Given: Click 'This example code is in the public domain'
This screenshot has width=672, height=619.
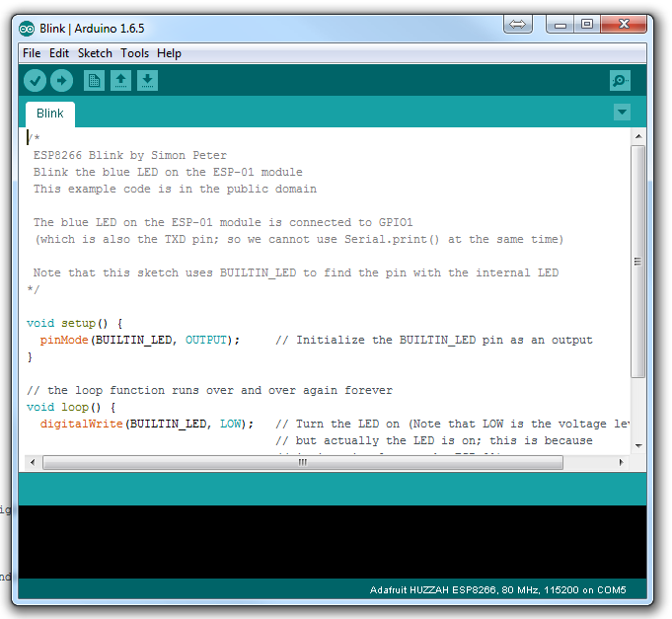Looking at the screenshot, I should 175,189.
